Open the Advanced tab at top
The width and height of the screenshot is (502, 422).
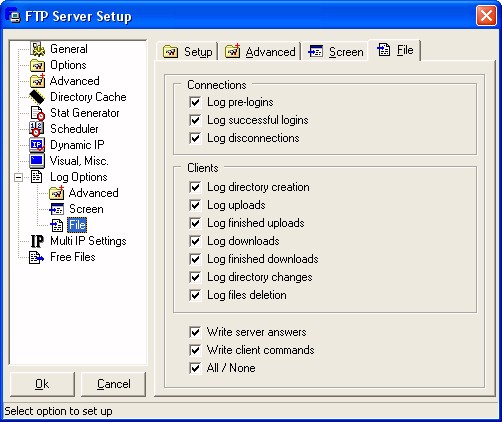260,52
